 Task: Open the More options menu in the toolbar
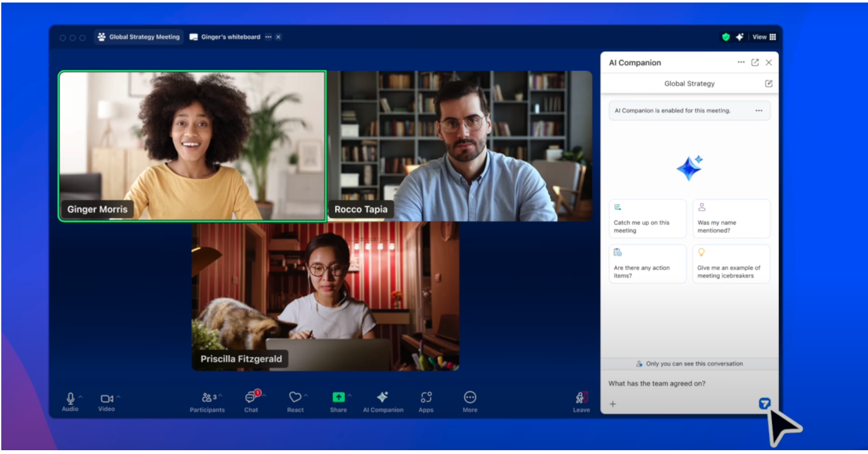point(470,402)
